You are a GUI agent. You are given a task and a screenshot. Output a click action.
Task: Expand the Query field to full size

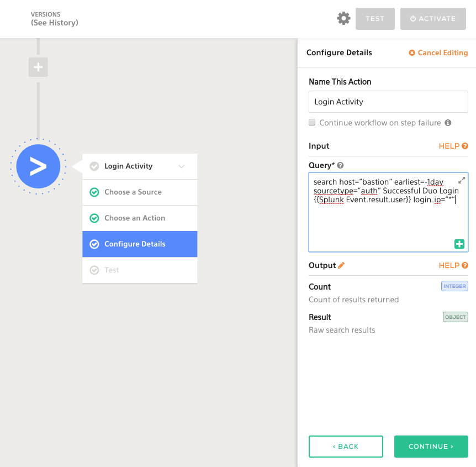pos(462,181)
